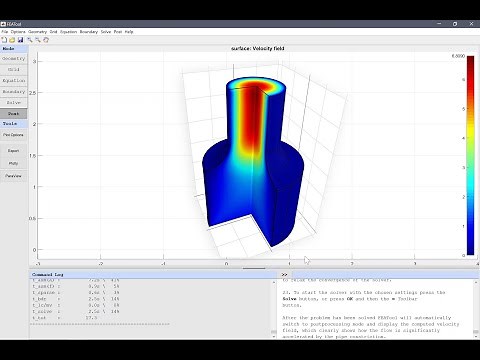Open the Post menu

click(118, 32)
